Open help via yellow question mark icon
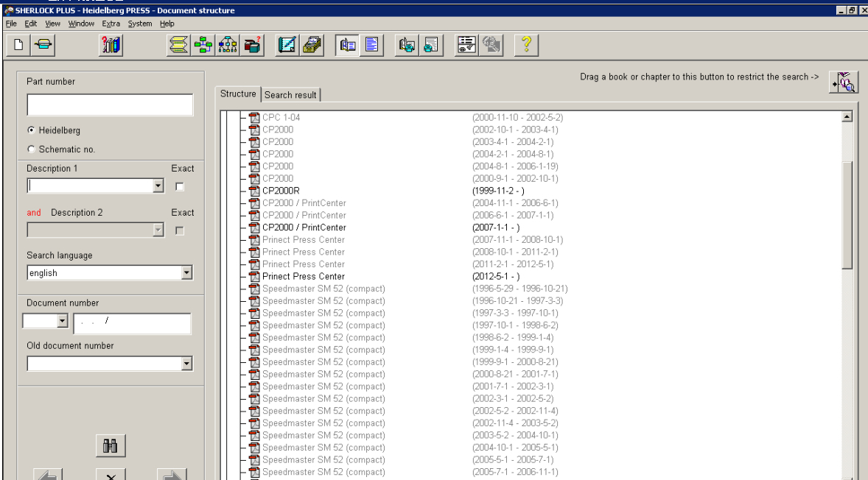This screenshot has height=480, width=868. coord(526,45)
